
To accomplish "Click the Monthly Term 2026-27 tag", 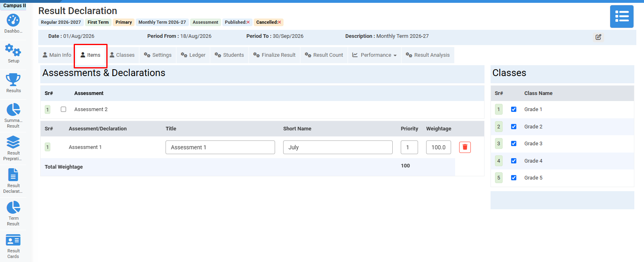I will [162, 22].
